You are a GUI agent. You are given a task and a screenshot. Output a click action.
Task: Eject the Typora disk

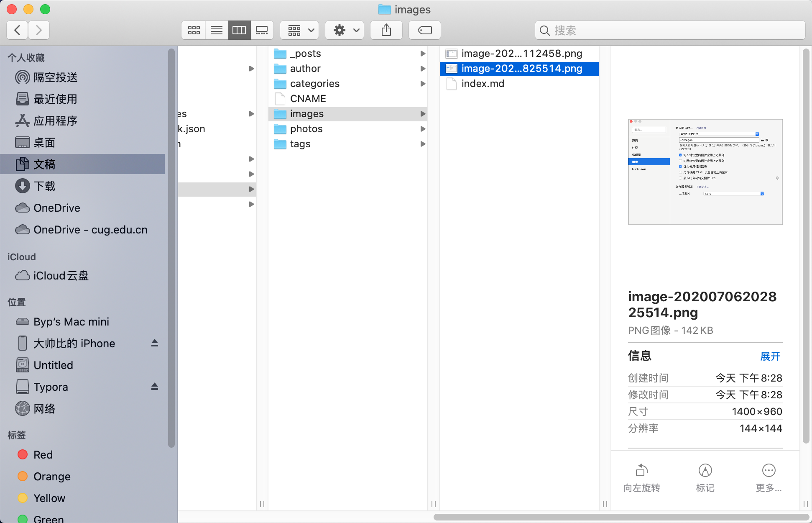[x=155, y=387]
